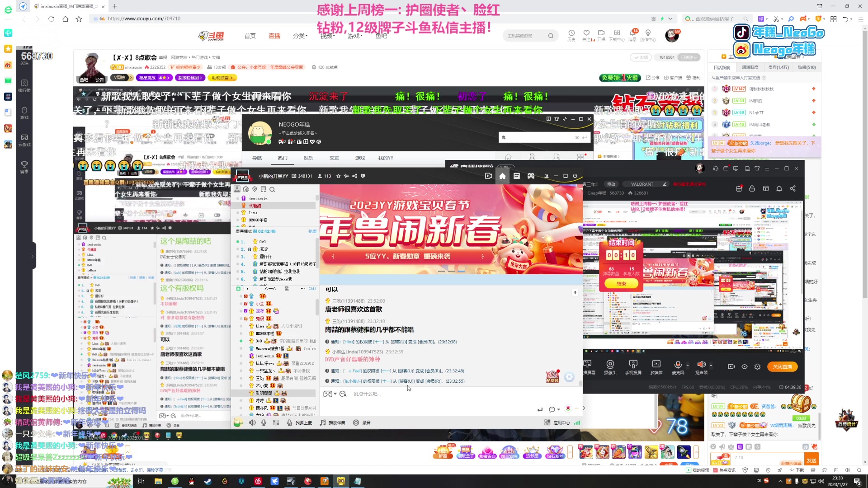
Task: Open 多媒体 source in streaming tool
Action: pyautogui.click(x=656, y=367)
